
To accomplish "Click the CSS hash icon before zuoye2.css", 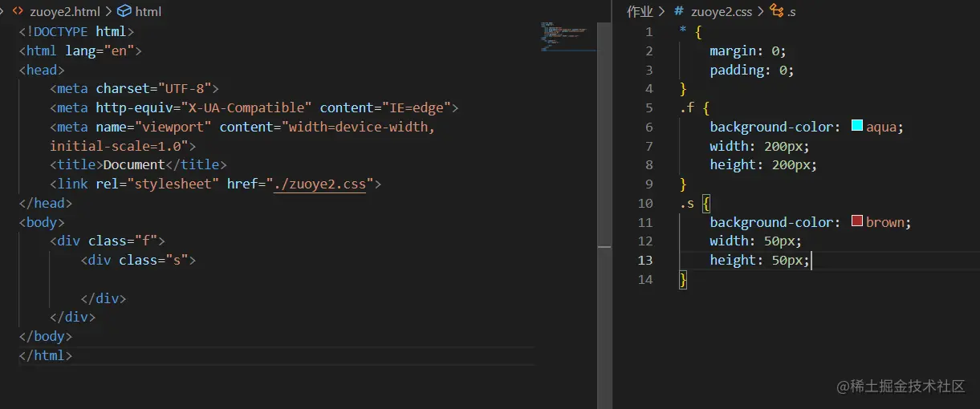I will point(679,11).
